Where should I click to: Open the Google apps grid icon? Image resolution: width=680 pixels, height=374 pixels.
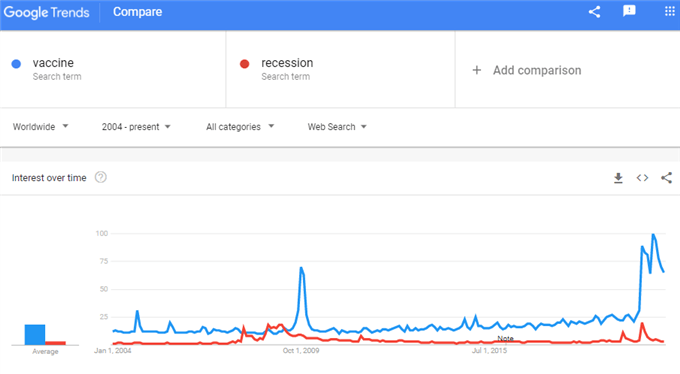tap(670, 11)
